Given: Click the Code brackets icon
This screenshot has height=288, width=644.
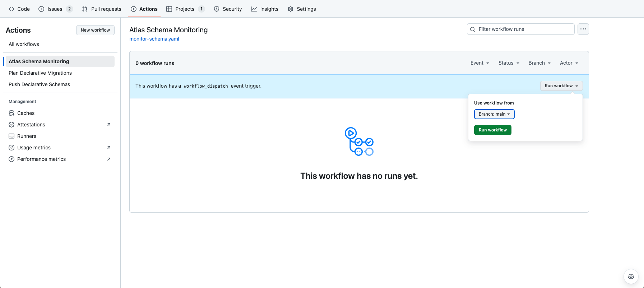Looking at the screenshot, I should 11,9.
